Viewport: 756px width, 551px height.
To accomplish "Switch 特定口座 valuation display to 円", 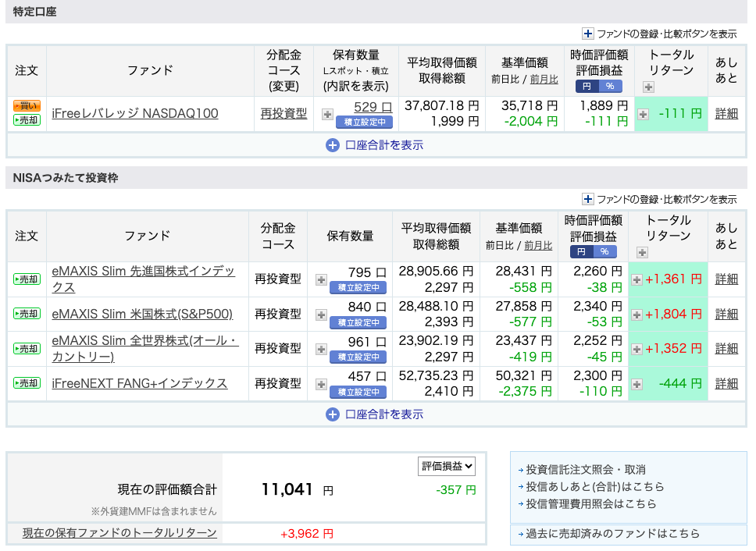I will click(x=588, y=86).
